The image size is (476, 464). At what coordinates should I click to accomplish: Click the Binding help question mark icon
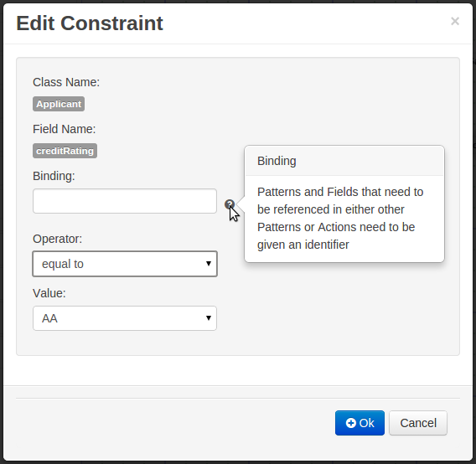[230, 204]
